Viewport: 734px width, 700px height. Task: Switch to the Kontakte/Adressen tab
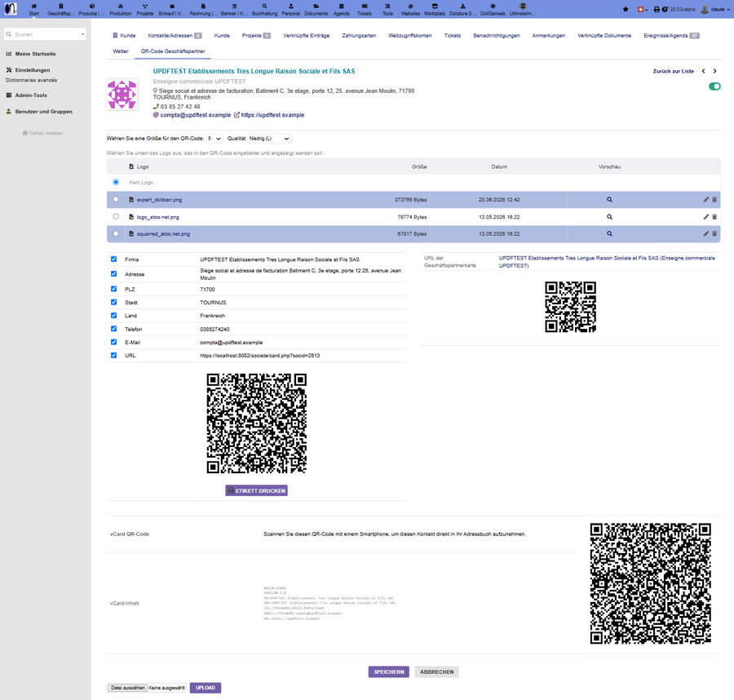(175, 36)
